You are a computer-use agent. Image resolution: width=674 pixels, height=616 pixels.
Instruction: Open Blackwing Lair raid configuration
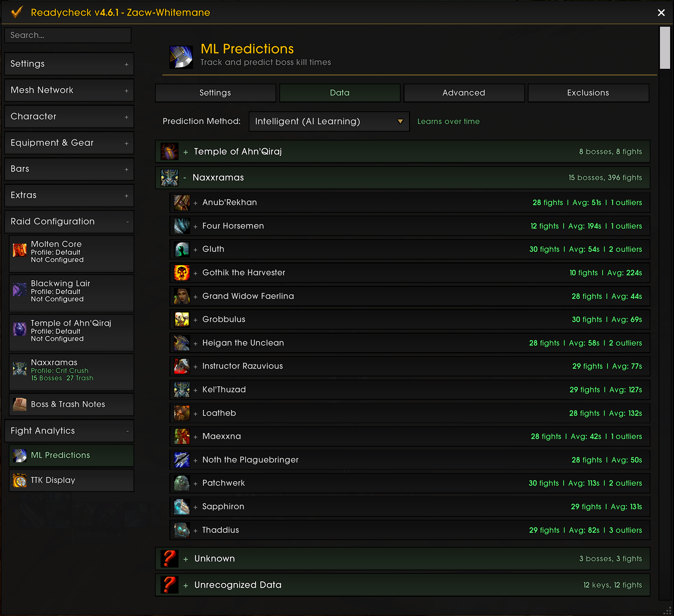[x=71, y=293]
